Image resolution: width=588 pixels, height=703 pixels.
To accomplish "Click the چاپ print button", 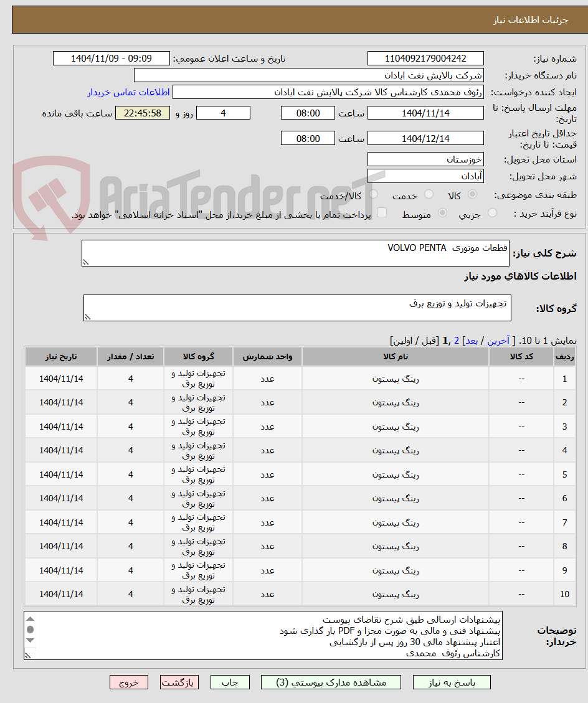I will point(230,682).
